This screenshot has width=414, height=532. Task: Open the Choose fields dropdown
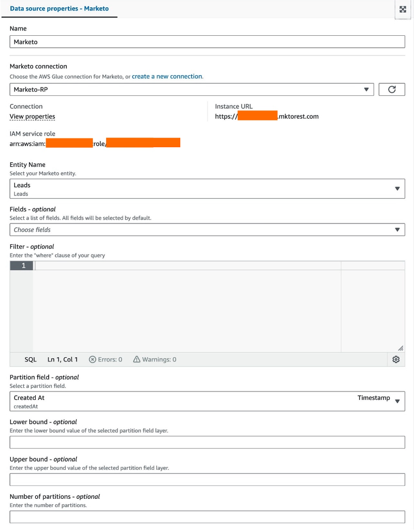(207, 229)
